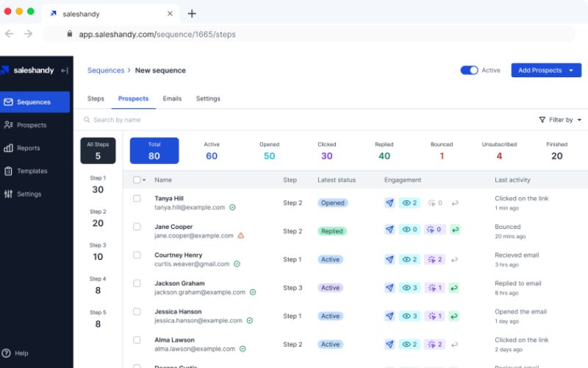Expand the select-all checkbox dropdown arrow
Screen dimensions: 588x368
[x=144, y=180]
